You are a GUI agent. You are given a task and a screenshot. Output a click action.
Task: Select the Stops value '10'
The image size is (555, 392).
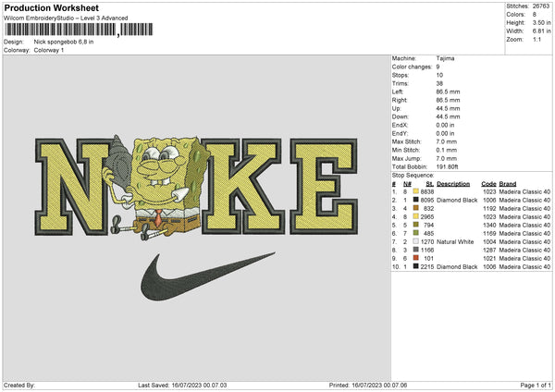coord(439,75)
